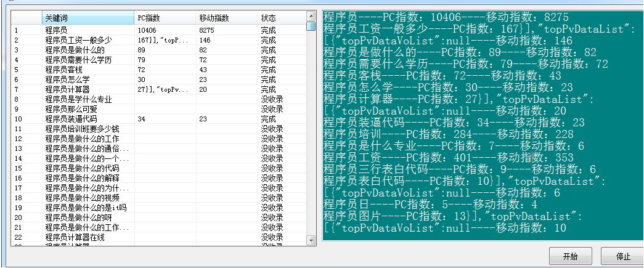Click inside the green output log area

481,123
